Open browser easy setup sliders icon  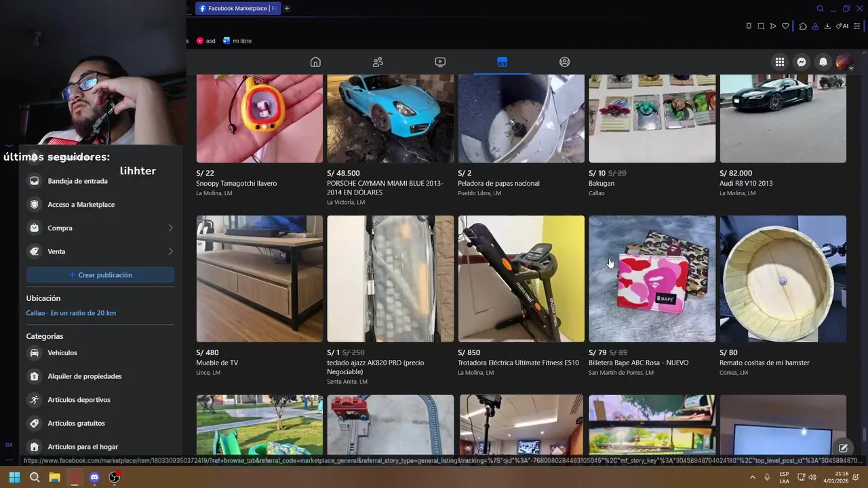point(857,26)
